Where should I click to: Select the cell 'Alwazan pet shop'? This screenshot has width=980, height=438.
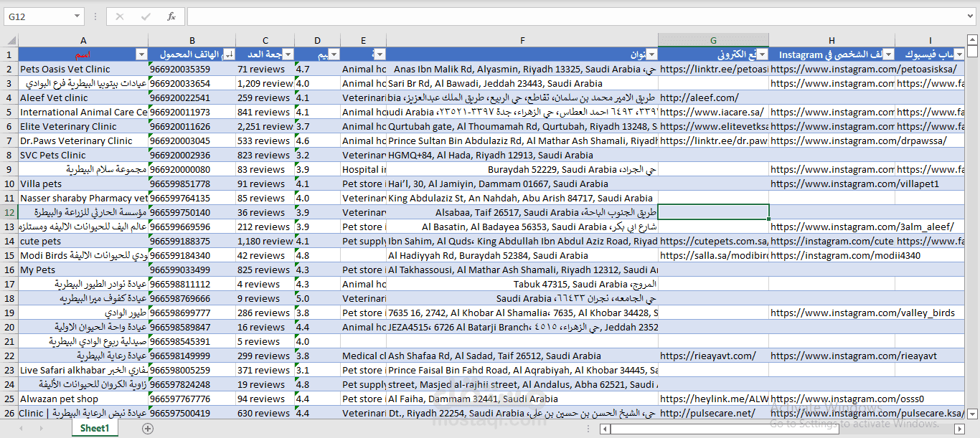(83, 399)
